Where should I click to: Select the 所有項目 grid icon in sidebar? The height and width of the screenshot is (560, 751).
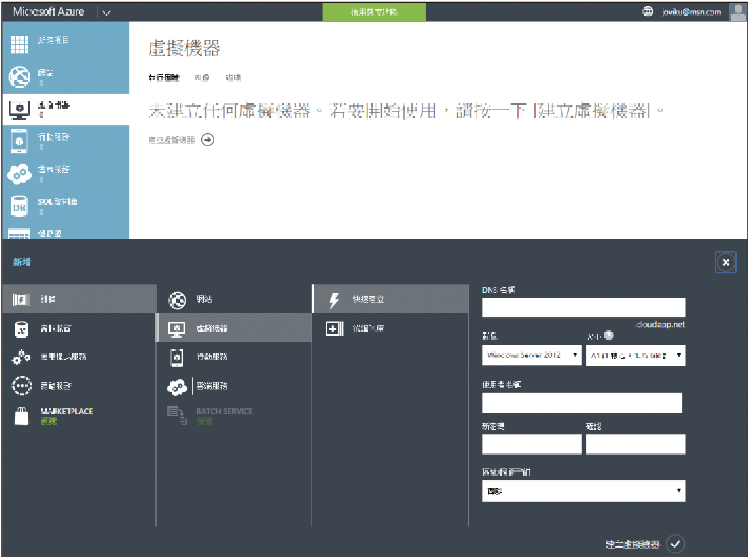click(20, 44)
